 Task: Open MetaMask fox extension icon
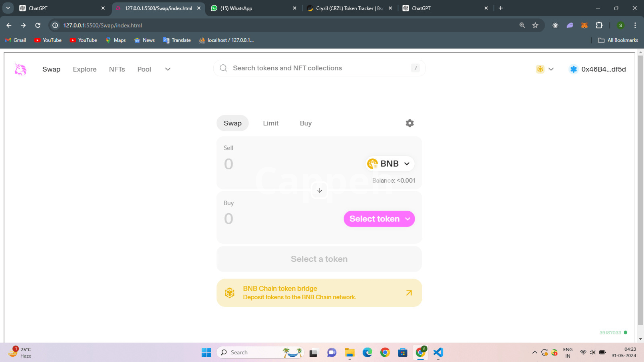coord(584,25)
